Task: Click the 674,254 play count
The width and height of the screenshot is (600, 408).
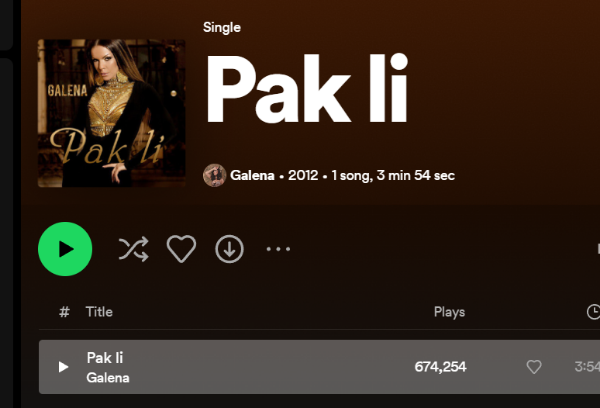Action: pos(440,367)
